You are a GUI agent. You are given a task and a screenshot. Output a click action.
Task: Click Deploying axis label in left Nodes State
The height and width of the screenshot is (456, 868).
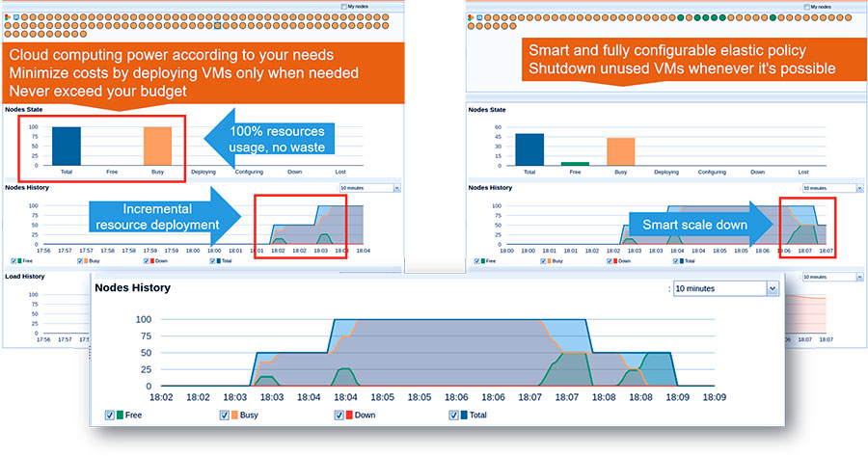[203, 172]
